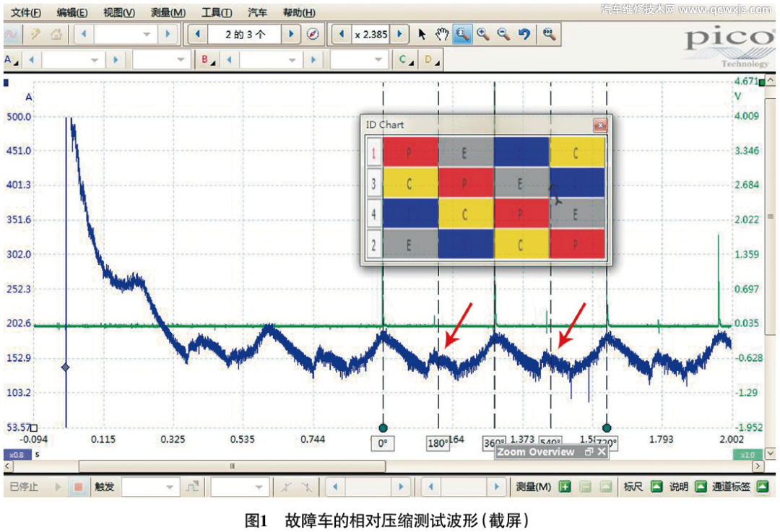Click the zoom out magnifier icon
This screenshot has height=532, width=780.
pyautogui.click(x=503, y=34)
